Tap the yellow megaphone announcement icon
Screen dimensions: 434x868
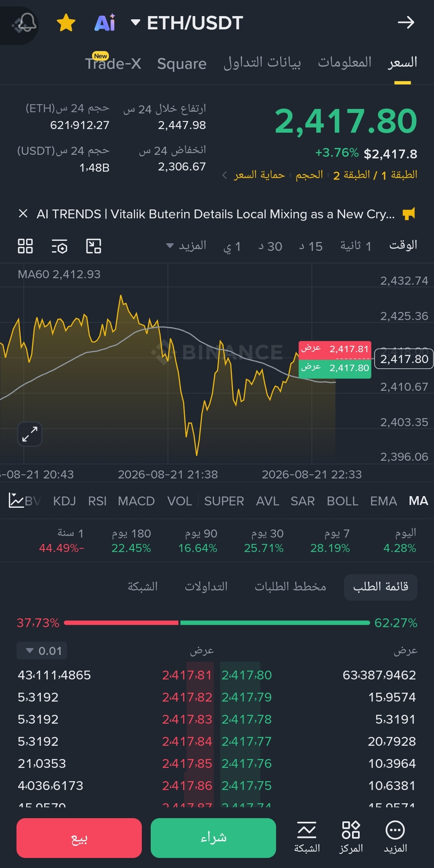409,213
